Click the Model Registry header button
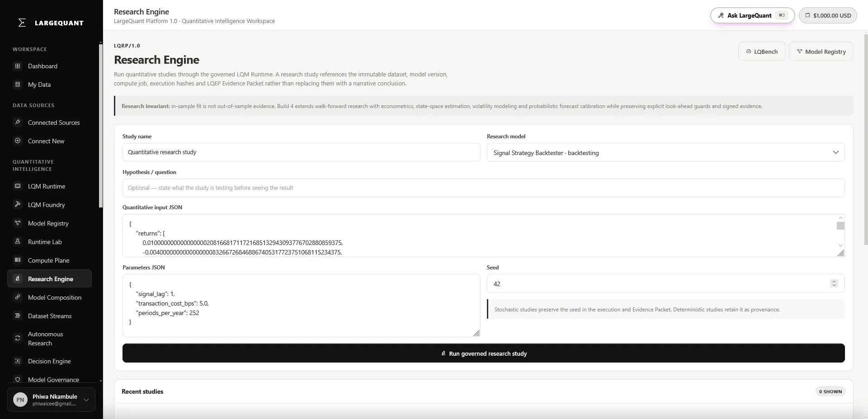The height and width of the screenshot is (419, 868). (x=821, y=52)
